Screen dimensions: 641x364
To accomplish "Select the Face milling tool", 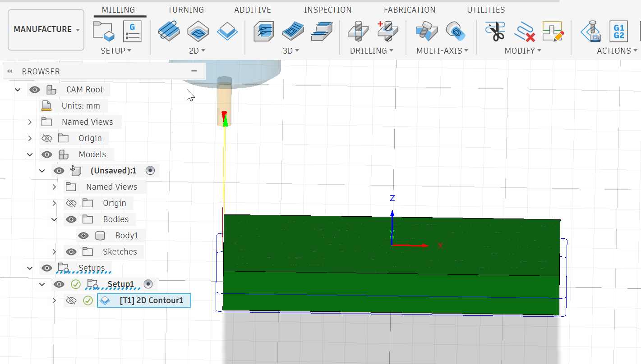I will click(x=227, y=31).
